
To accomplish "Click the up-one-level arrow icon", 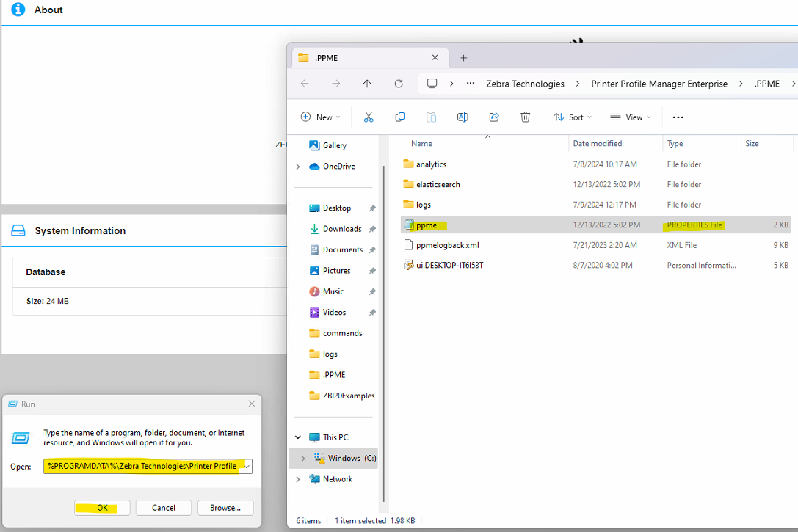I will coord(367,83).
